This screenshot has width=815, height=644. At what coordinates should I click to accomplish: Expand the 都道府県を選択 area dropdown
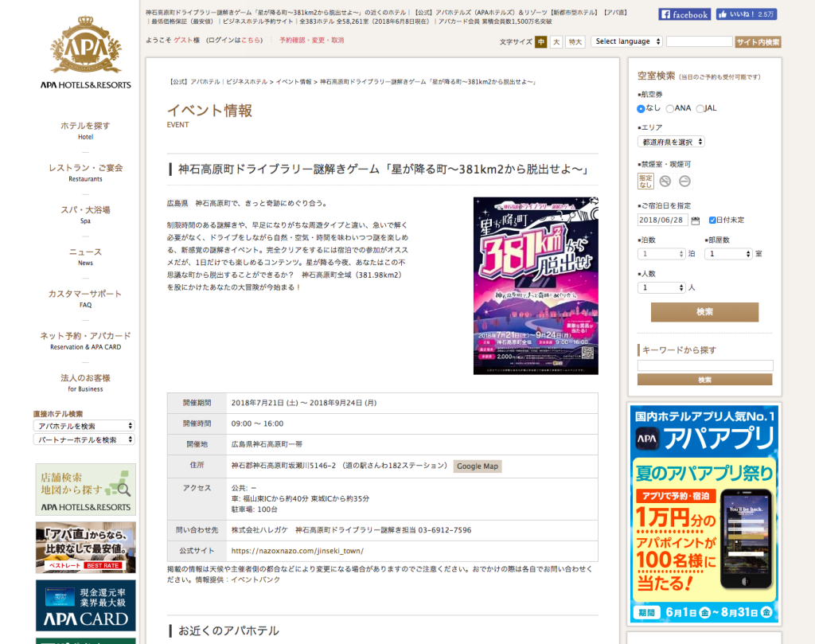671,142
